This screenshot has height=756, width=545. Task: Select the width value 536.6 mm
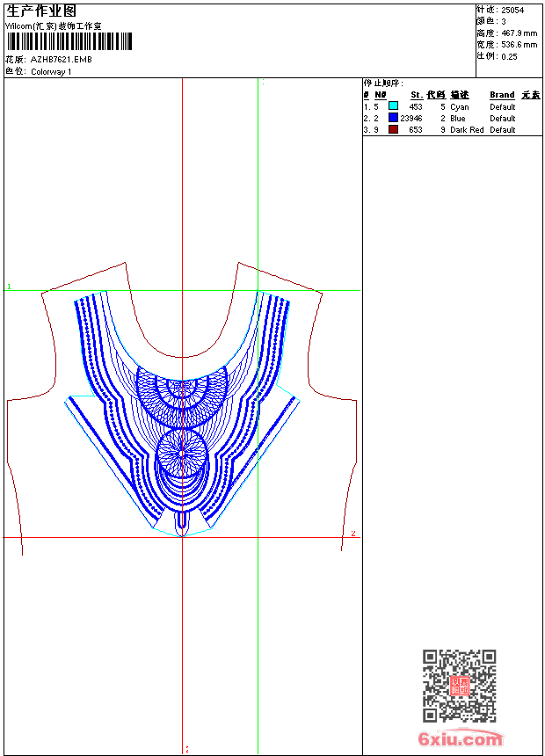520,45
